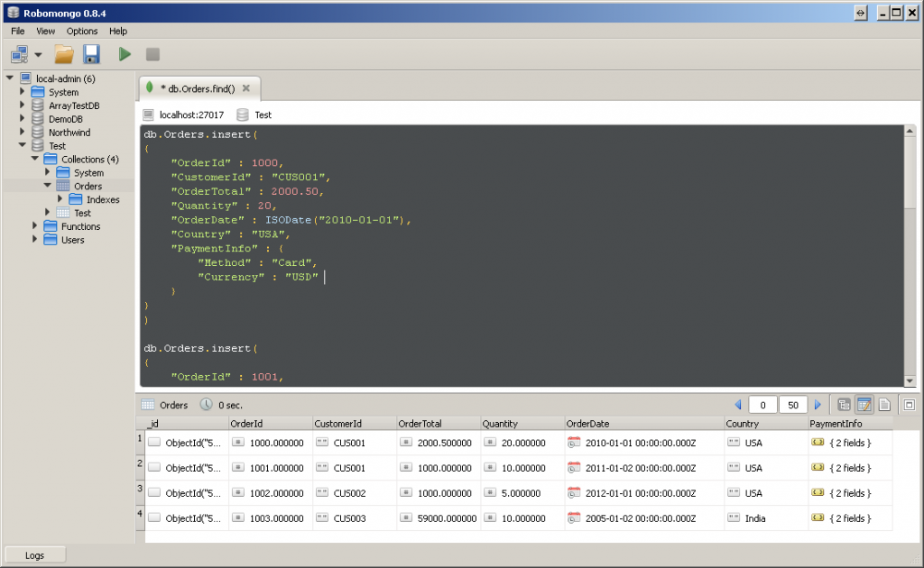Viewport: 924px width, 568px height.
Task: Click the batch size field showing 50
Action: [x=793, y=405]
